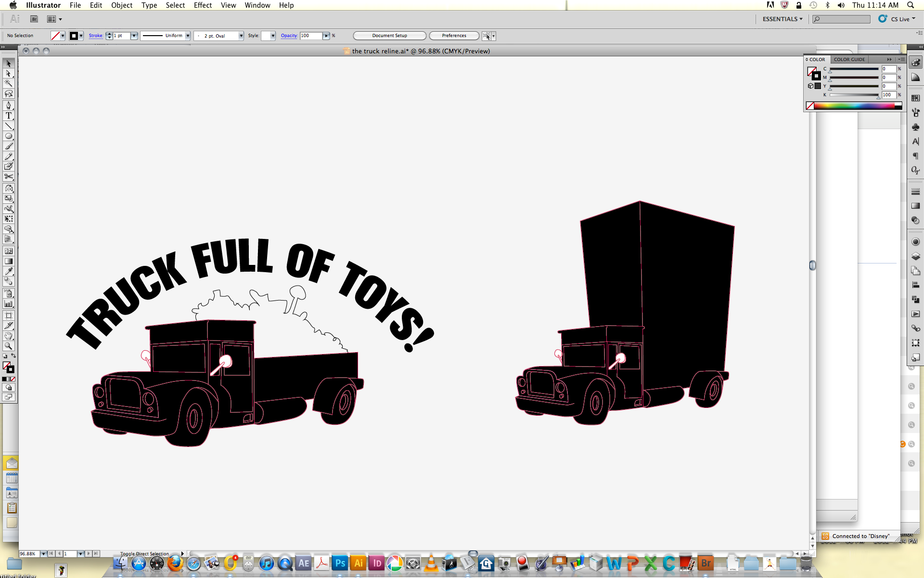Screen dimensions: 924x578
Task: Select the Free Transform tool
Action: tap(9, 219)
